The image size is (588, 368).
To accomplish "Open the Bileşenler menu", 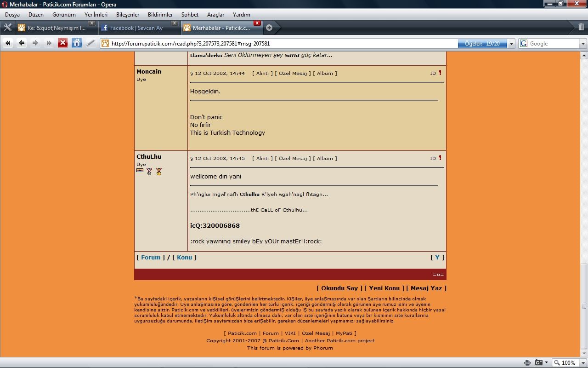I will pyautogui.click(x=128, y=15).
